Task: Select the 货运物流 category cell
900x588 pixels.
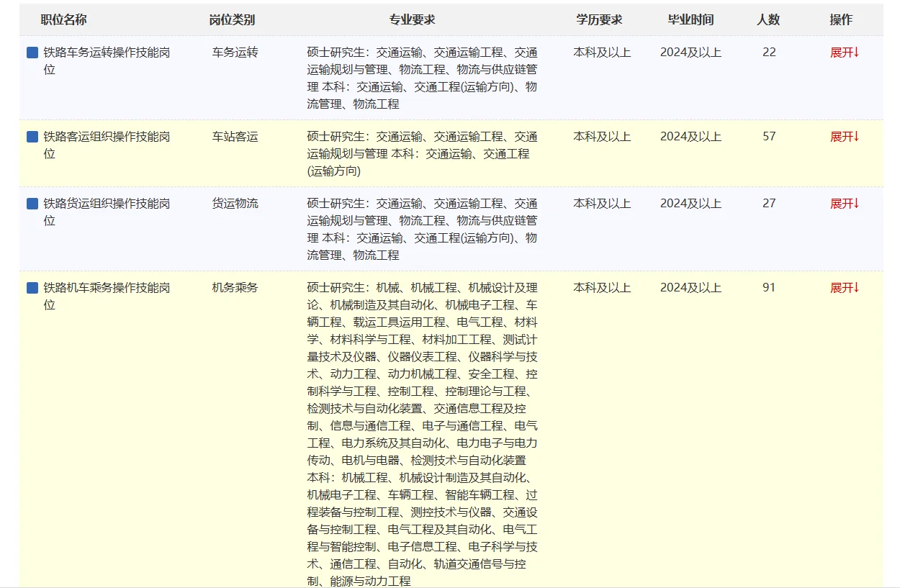Action: click(x=235, y=204)
